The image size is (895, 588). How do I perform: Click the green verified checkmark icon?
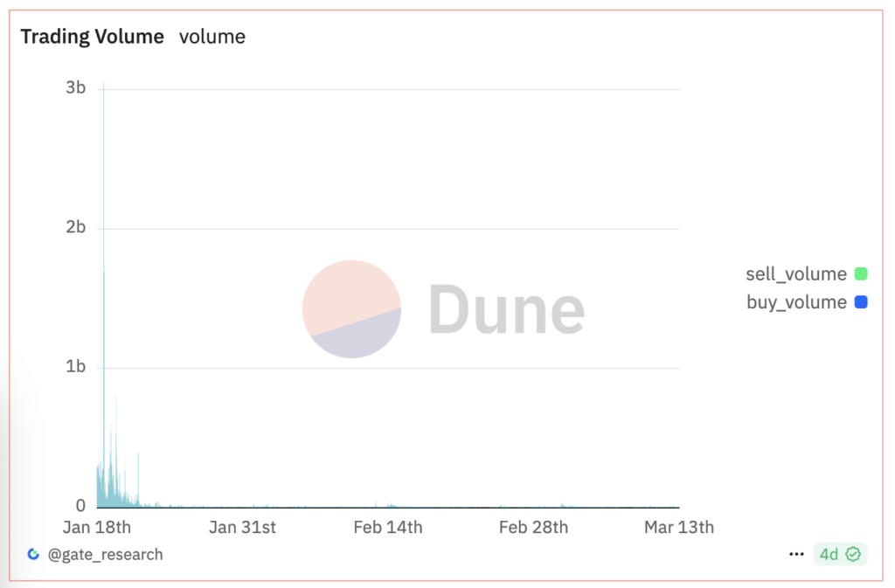[854, 554]
